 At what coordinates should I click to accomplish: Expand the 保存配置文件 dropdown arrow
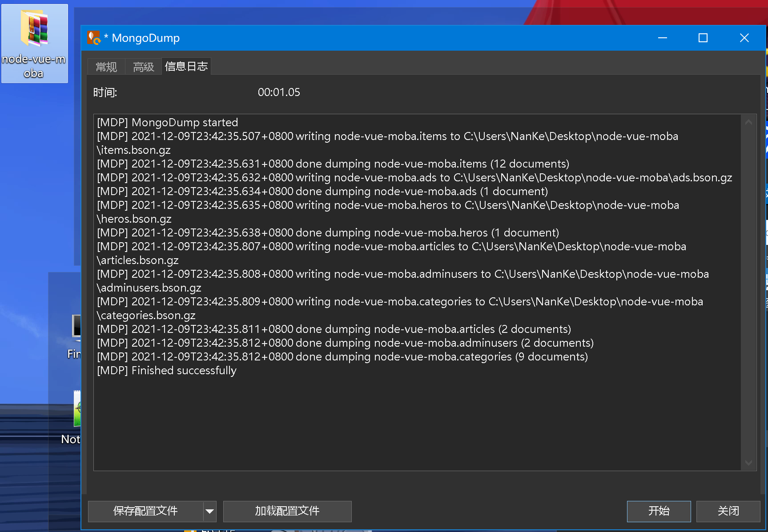pos(209,511)
